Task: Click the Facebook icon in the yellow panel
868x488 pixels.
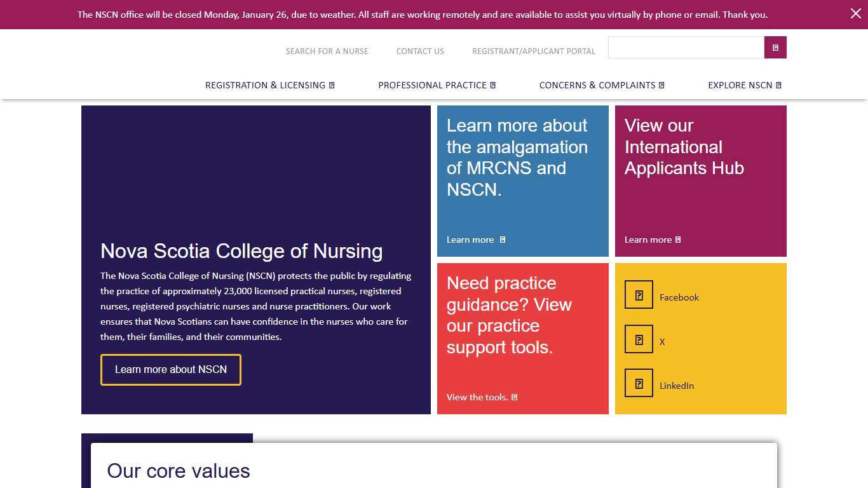Action: coord(639,294)
